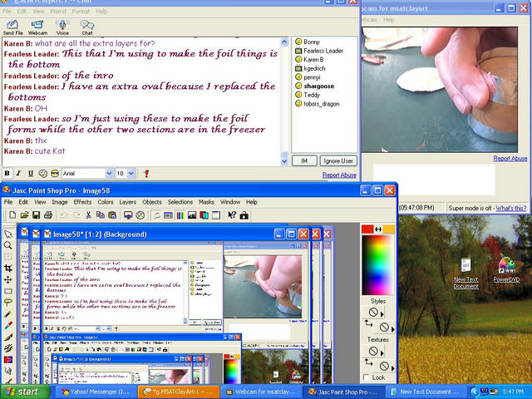Select shargoose in chat user list
This screenshot has height=399, width=532.
[318, 86]
